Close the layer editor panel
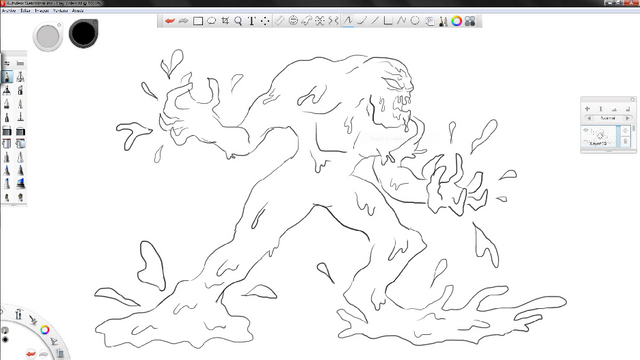This screenshot has height=360, width=640. (x=632, y=99)
